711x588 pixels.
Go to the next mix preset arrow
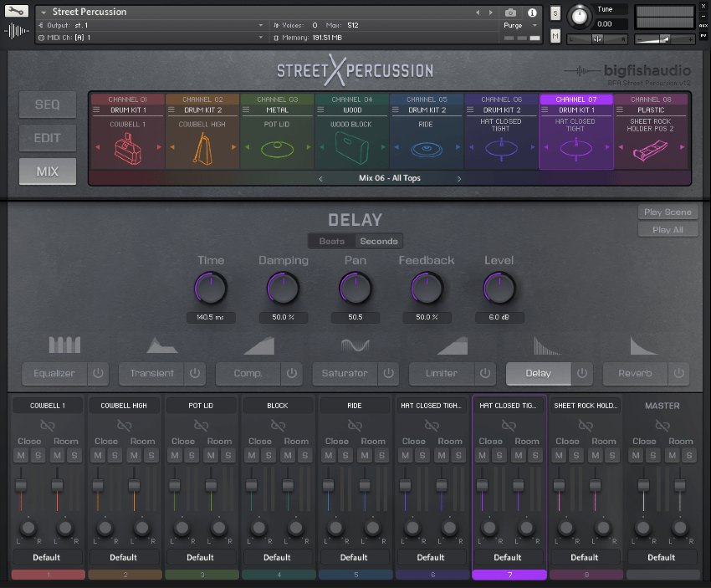(458, 178)
